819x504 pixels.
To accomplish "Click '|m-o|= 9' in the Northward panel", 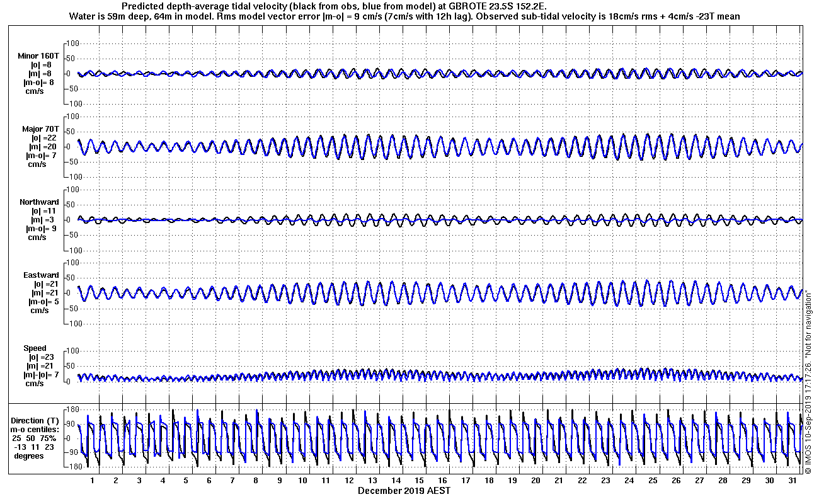I will (41, 229).
